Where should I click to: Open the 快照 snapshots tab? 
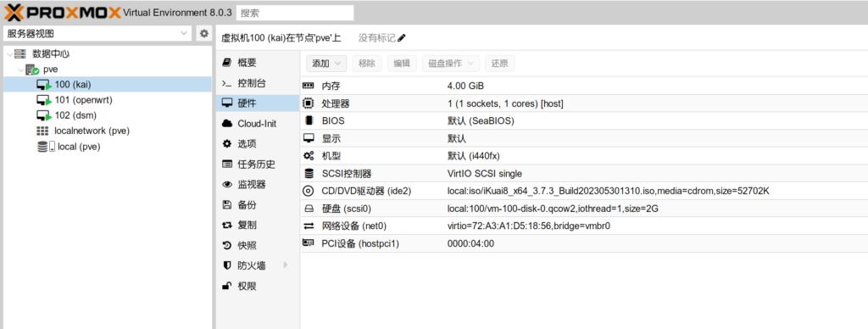258,245
